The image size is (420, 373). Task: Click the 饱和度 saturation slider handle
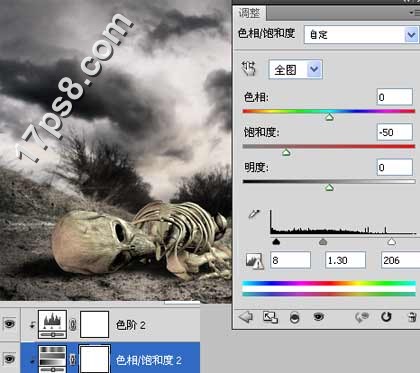pyautogui.click(x=286, y=152)
